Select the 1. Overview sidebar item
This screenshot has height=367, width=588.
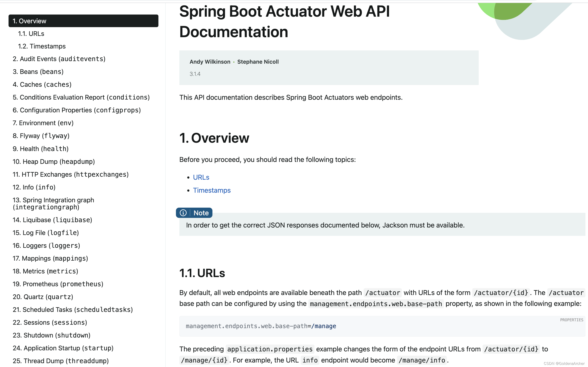83,21
